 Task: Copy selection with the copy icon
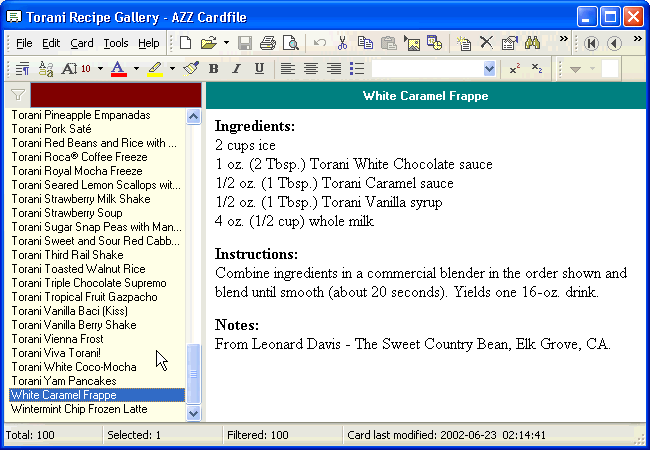click(365, 43)
